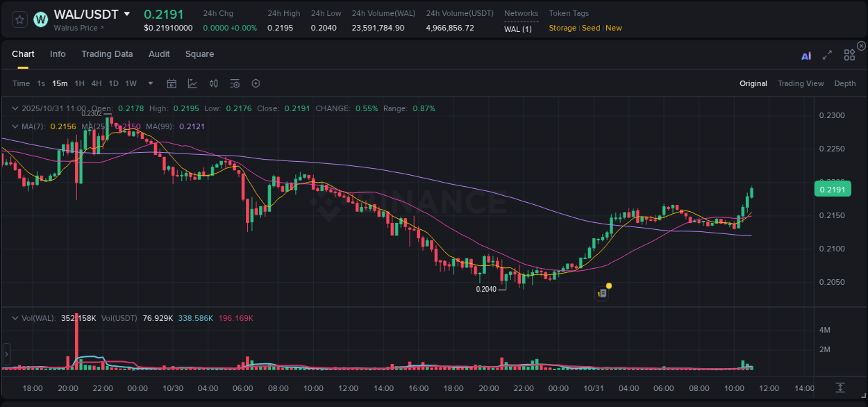Select the 4H timeframe
This screenshot has width=868, height=407.
click(x=96, y=83)
